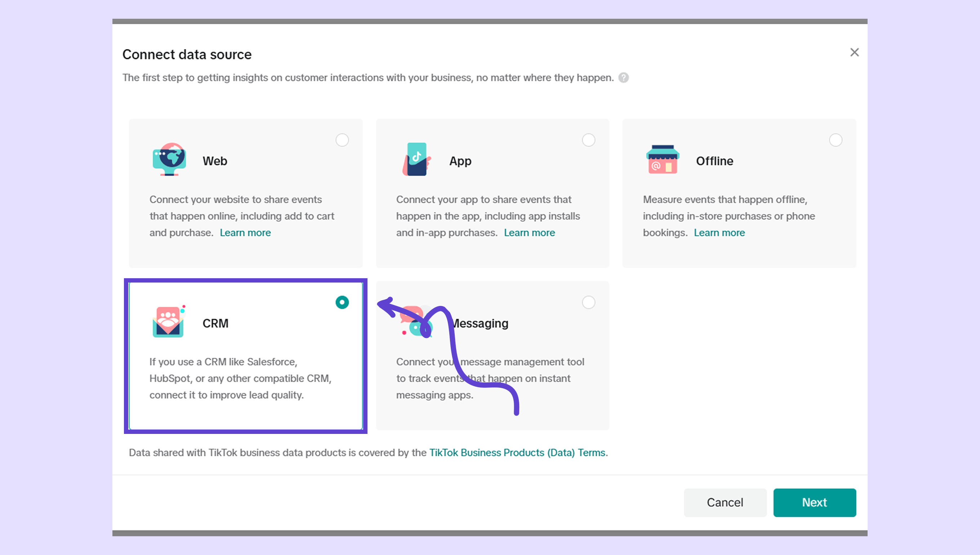The image size is (980, 555).
Task: Open Learn more link under App
Action: click(529, 232)
